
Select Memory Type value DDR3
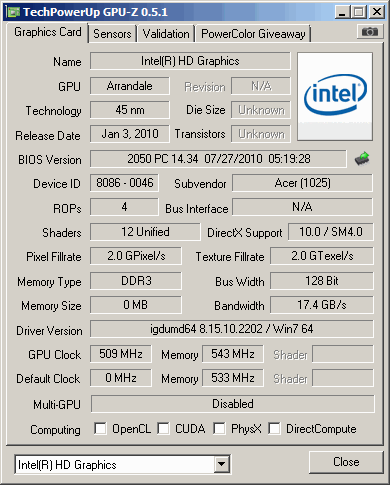tap(136, 281)
